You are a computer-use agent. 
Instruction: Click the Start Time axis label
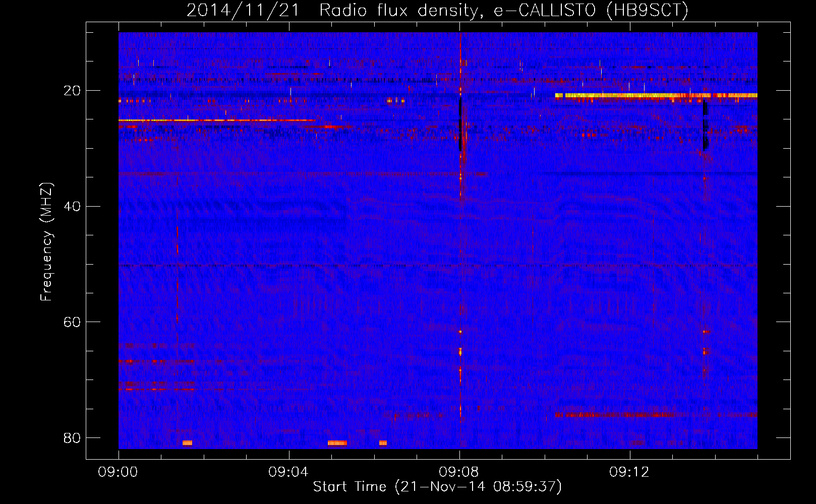point(437,487)
